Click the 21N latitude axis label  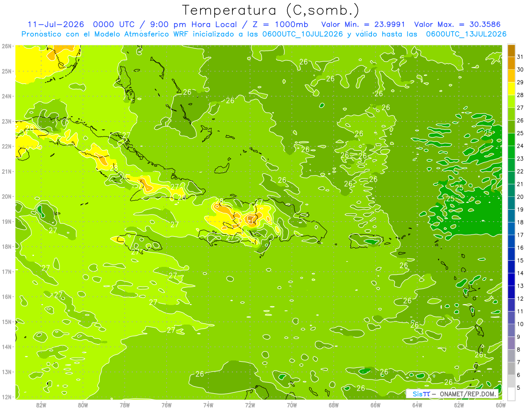point(6,171)
